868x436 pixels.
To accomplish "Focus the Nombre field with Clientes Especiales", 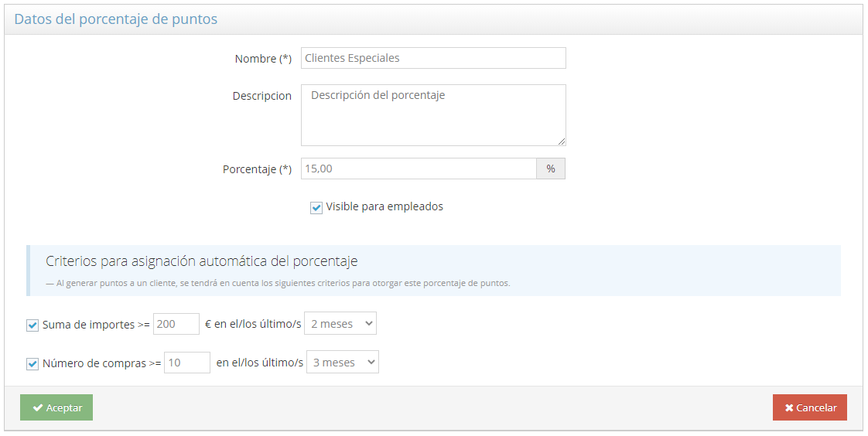I will click(433, 58).
